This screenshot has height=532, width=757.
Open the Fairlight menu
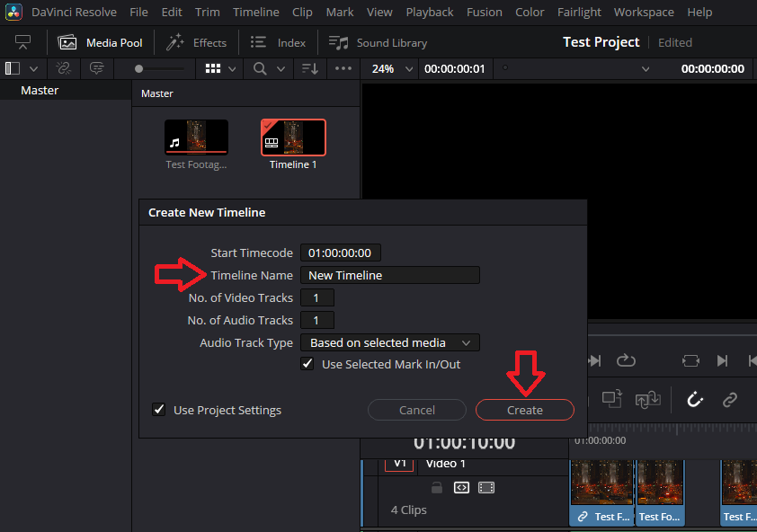pyautogui.click(x=579, y=12)
